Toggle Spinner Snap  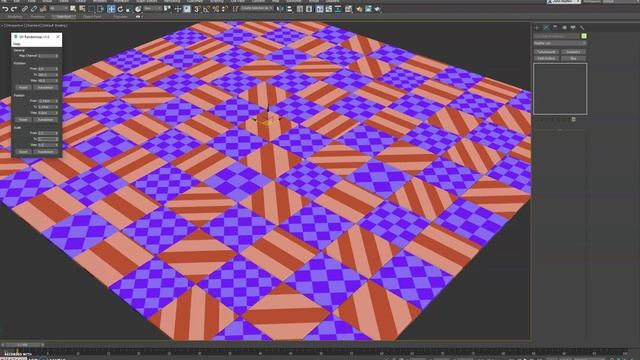pos(224,9)
